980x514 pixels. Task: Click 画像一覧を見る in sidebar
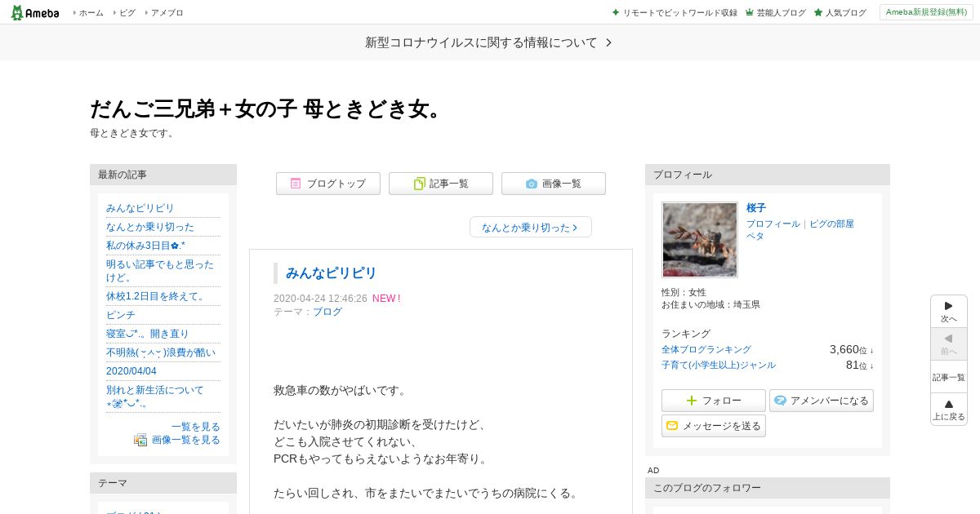click(186, 440)
